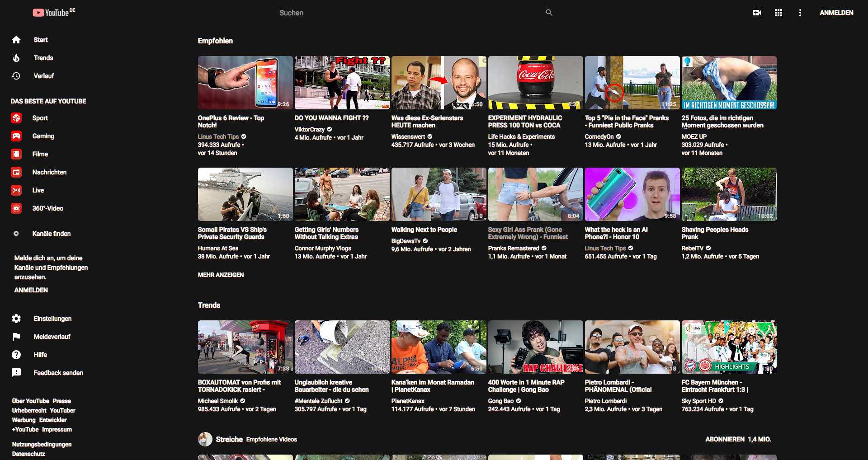Open the Pietro Lombardi channel name
Image resolution: width=868 pixels, height=460 pixels.
(606, 401)
